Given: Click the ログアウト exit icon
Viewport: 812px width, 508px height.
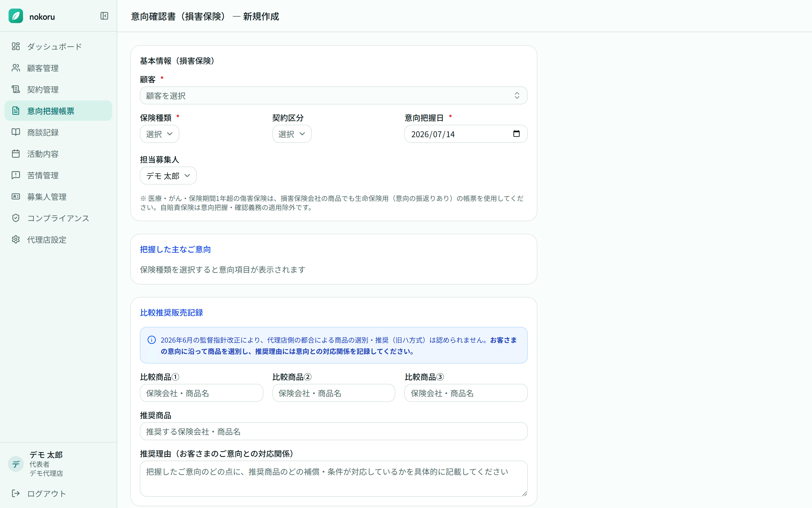Looking at the screenshot, I should (16, 493).
